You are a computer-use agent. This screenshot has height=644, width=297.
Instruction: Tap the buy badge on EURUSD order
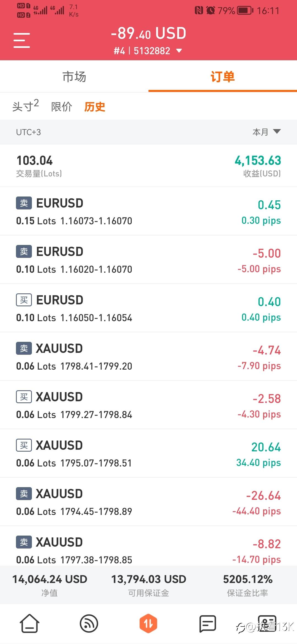tap(24, 300)
